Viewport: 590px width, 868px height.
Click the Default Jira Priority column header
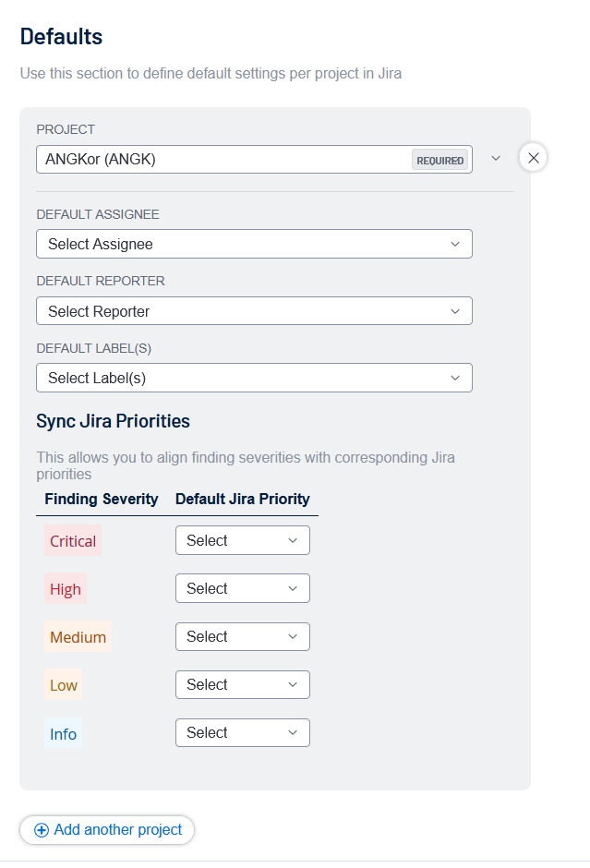point(243,500)
